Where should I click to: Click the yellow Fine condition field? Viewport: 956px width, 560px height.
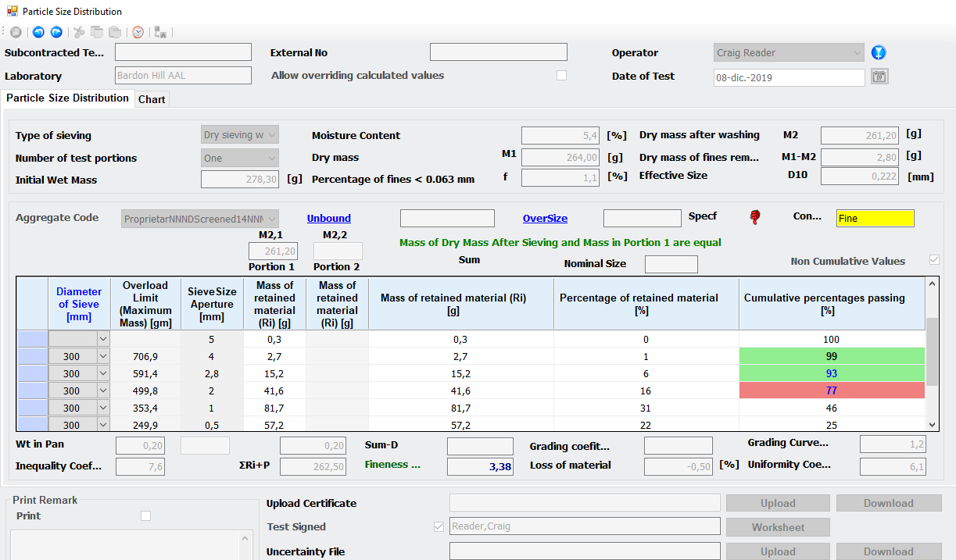pyautogui.click(x=875, y=219)
